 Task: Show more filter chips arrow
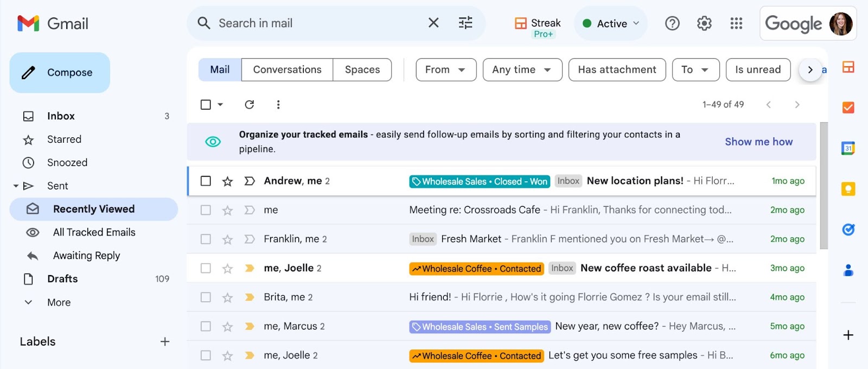[x=810, y=69]
